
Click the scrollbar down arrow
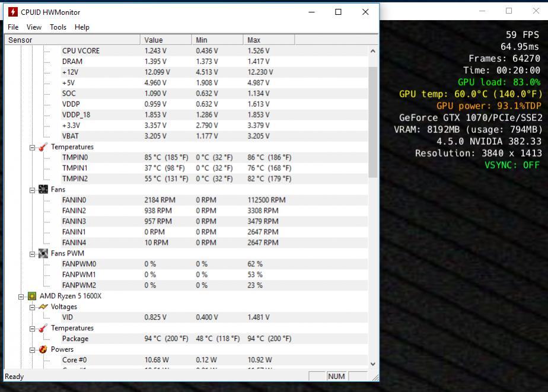coord(373,364)
